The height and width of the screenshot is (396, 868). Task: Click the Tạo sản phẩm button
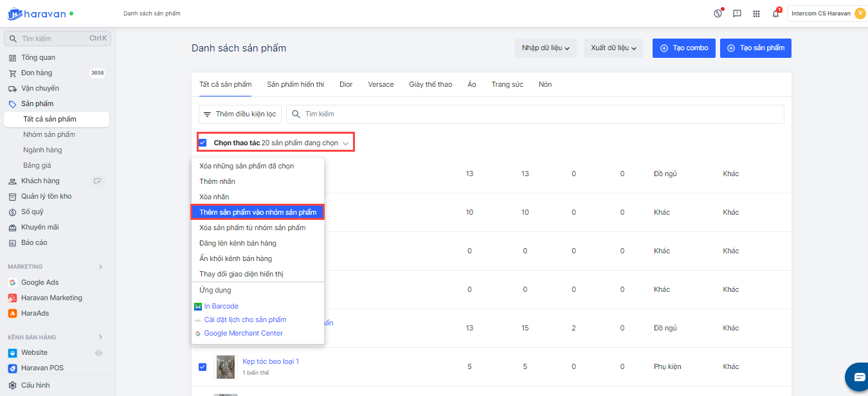755,48
